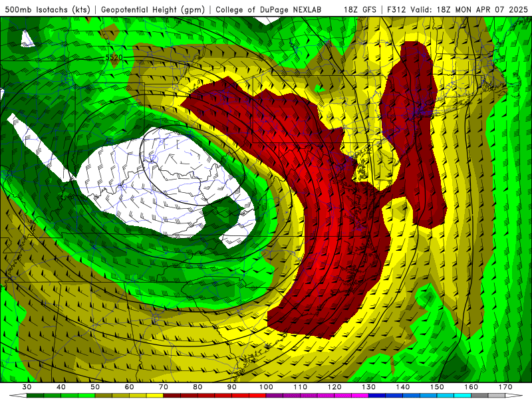532x399 pixels.
Task: Click the legend value 160
Action: pyautogui.click(x=471, y=387)
